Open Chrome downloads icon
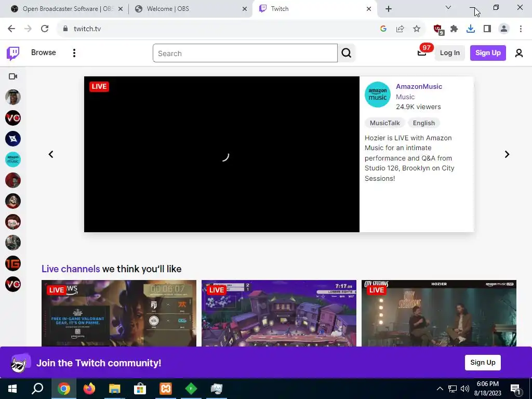Viewport: 532px width, 399px height. (x=471, y=29)
